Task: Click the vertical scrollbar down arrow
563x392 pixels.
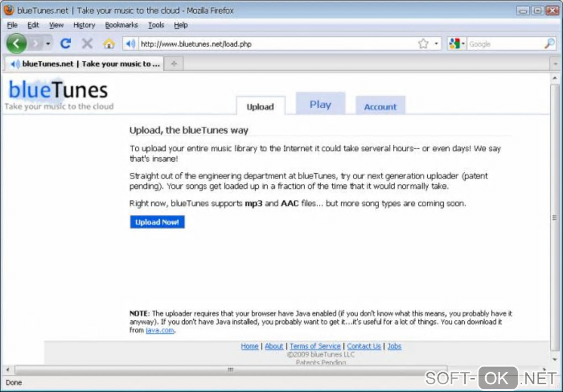Action: tap(555, 359)
